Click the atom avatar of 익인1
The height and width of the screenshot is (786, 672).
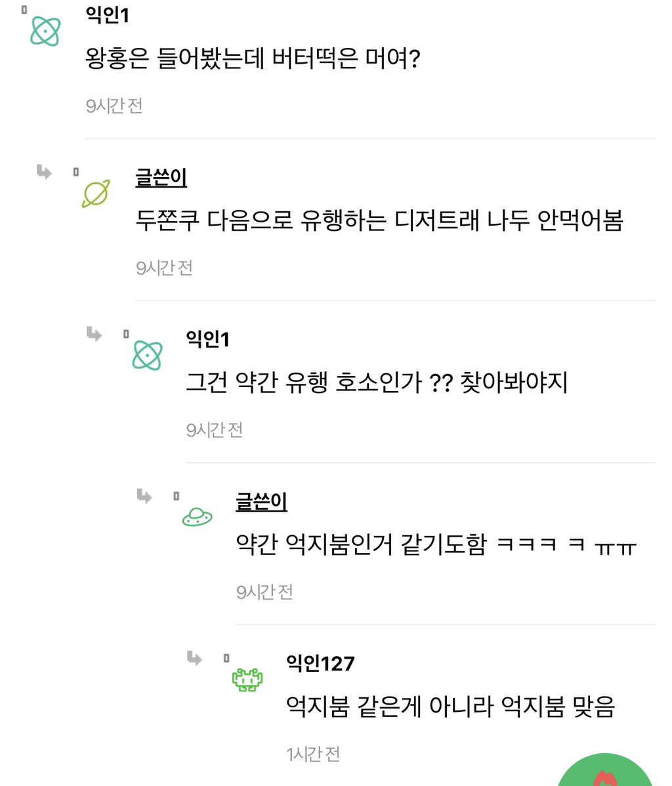pos(44,30)
